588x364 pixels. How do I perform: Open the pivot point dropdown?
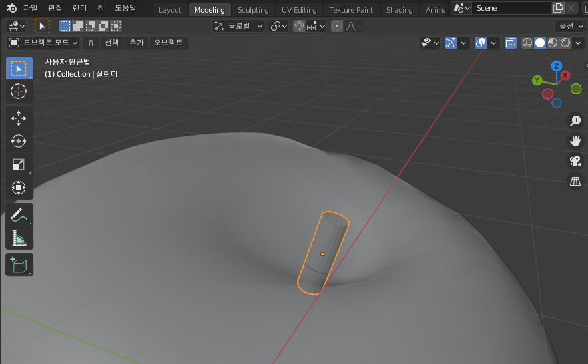pos(278,26)
